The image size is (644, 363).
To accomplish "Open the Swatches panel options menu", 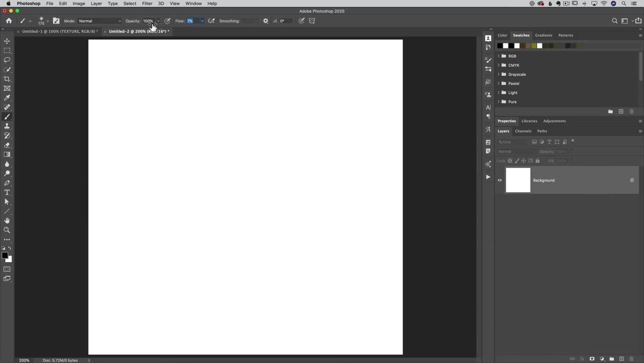I will click(x=640, y=35).
